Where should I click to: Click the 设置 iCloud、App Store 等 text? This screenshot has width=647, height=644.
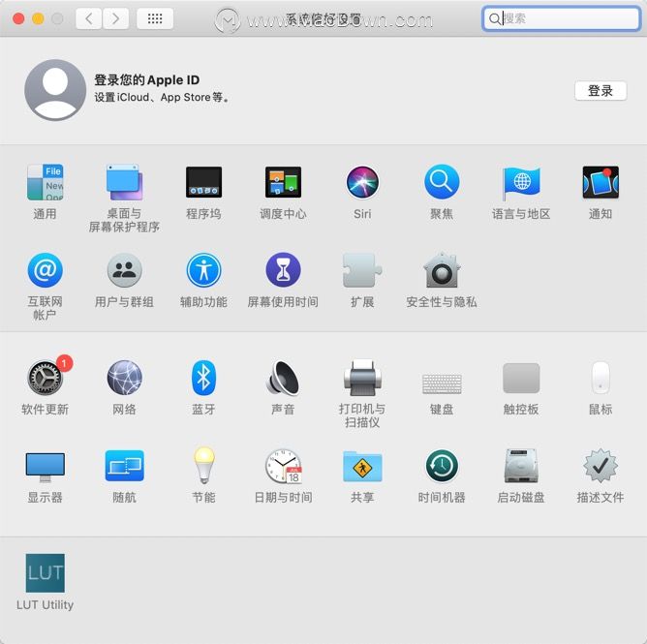pos(162,98)
